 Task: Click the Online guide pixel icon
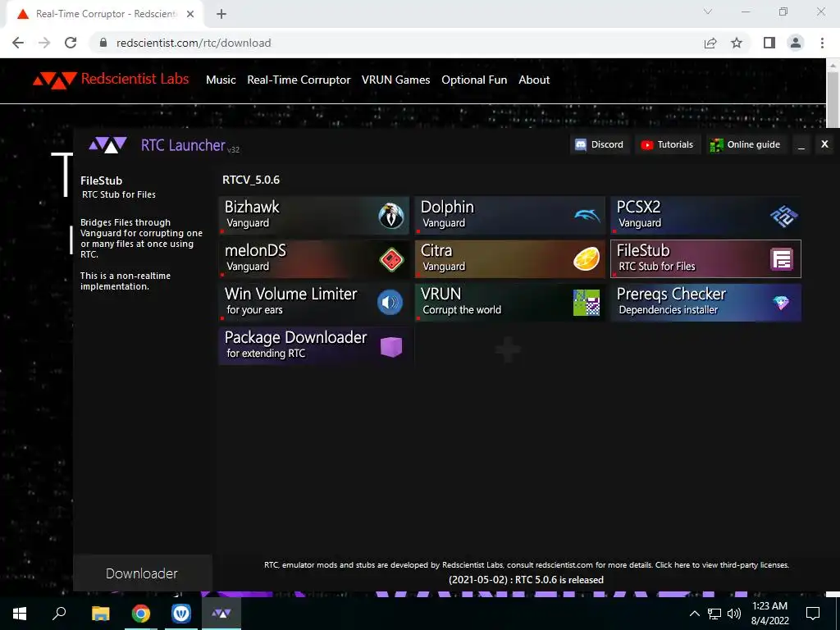pos(716,144)
